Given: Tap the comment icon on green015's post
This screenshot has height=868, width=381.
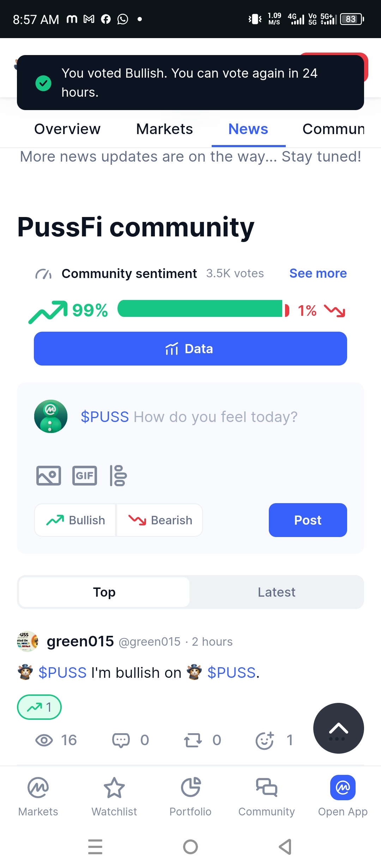Looking at the screenshot, I should click(x=121, y=740).
